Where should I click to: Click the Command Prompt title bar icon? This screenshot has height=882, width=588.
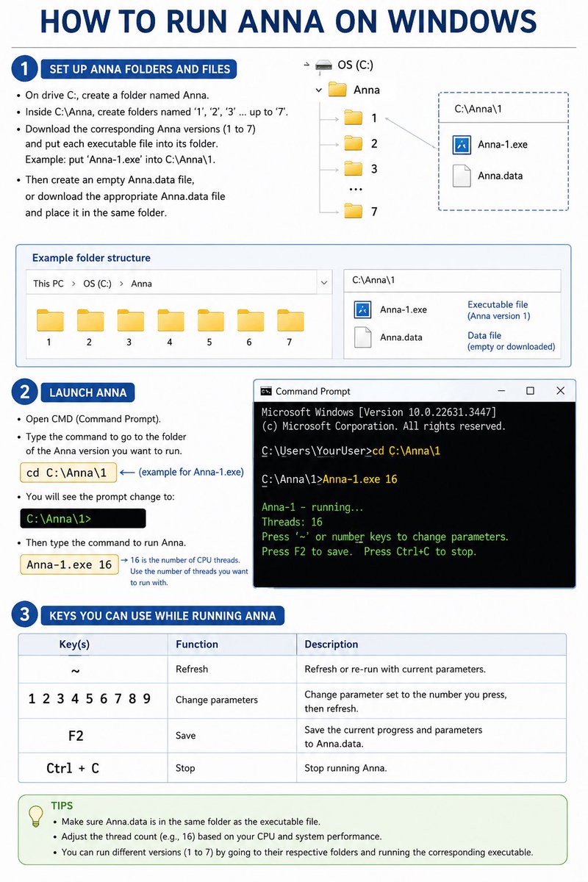266,391
